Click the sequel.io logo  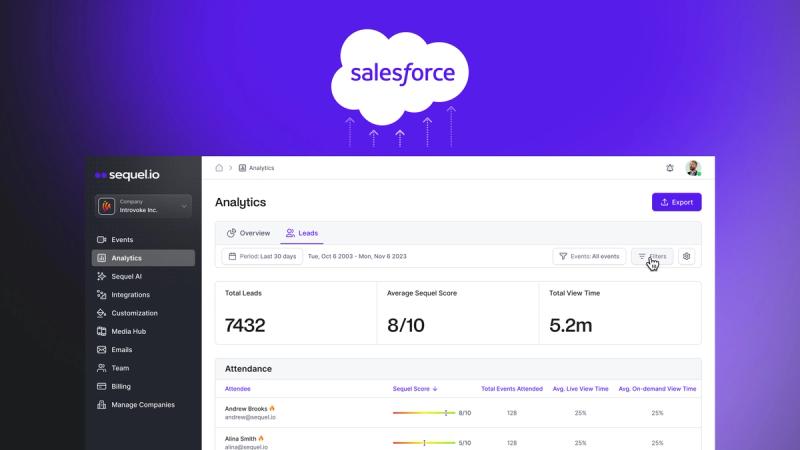coord(127,174)
